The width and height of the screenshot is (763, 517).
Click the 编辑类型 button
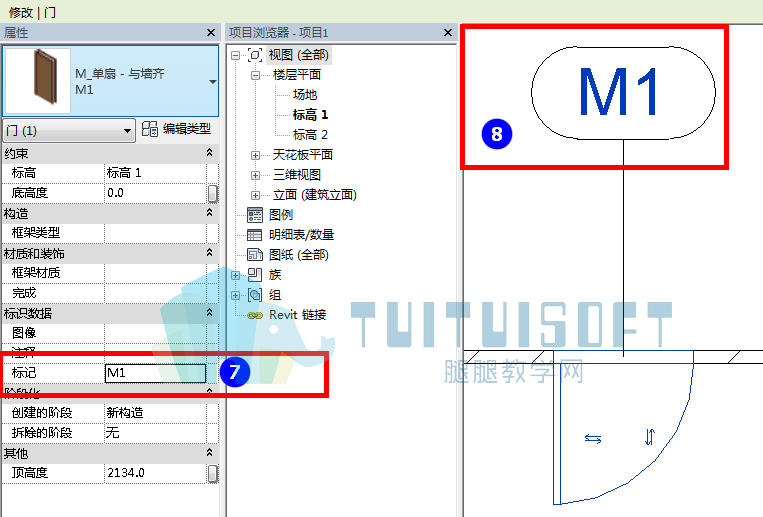(x=176, y=129)
